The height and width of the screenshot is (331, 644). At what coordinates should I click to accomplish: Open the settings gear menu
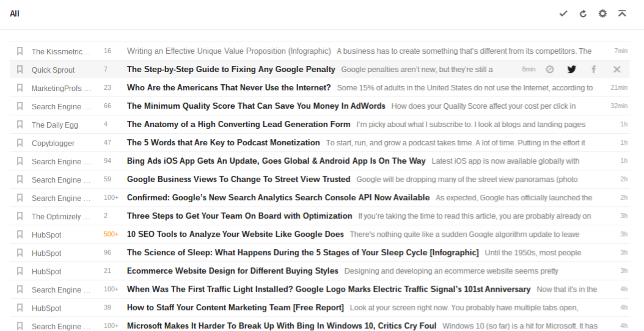[x=602, y=13]
